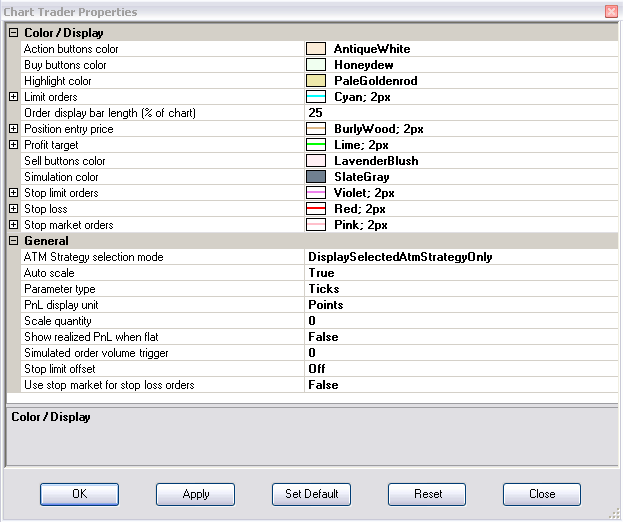Click the AntiqueWhite color swatch
The image size is (623, 522).
click(316, 48)
